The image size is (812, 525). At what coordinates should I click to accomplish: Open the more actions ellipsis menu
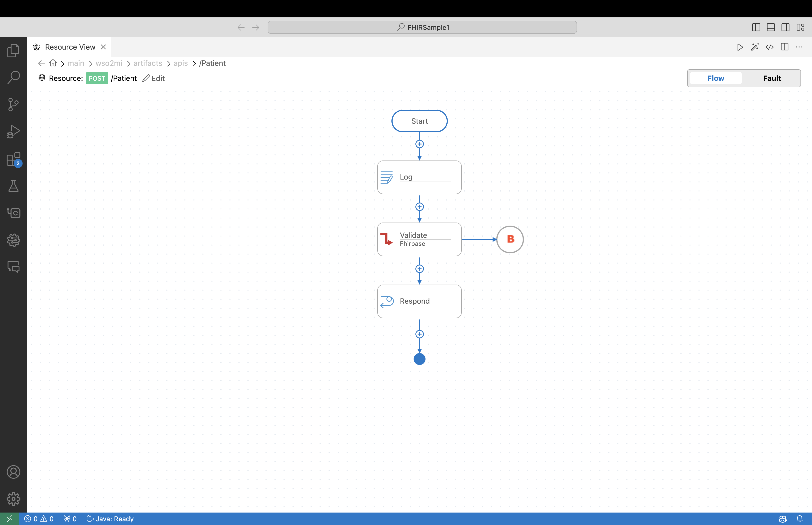point(799,47)
